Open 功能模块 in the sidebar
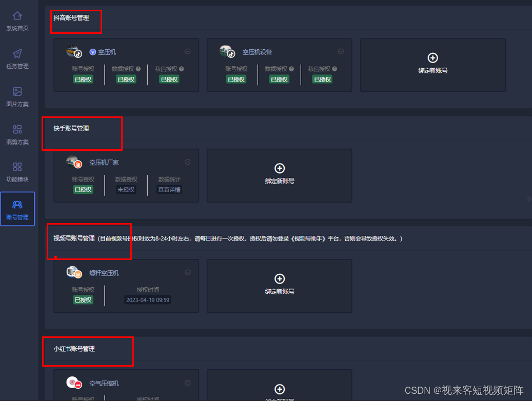 tap(17, 173)
